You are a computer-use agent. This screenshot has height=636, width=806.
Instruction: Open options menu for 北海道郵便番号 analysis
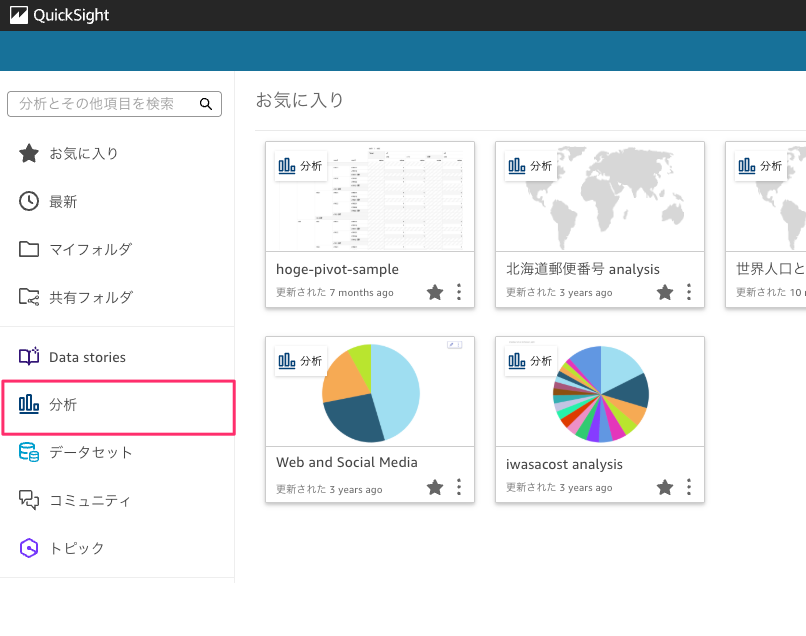click(x=689, y=292)
